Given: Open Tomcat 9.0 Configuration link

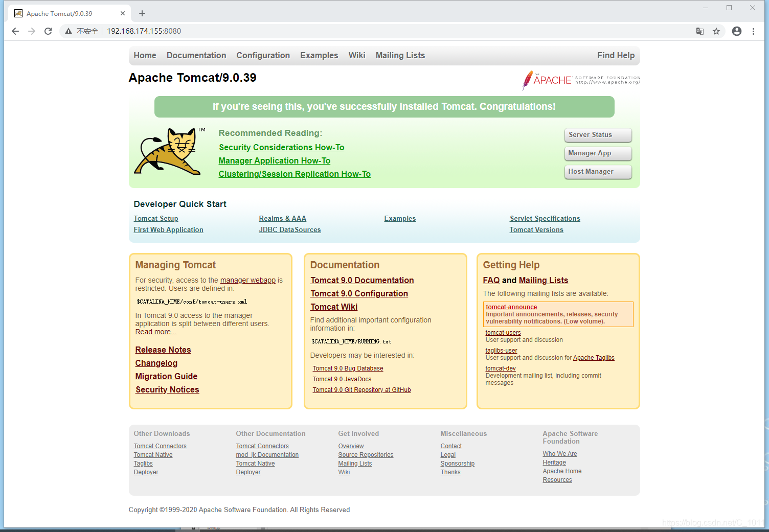Looking at the screenshot, I should (x=359, y=293).
